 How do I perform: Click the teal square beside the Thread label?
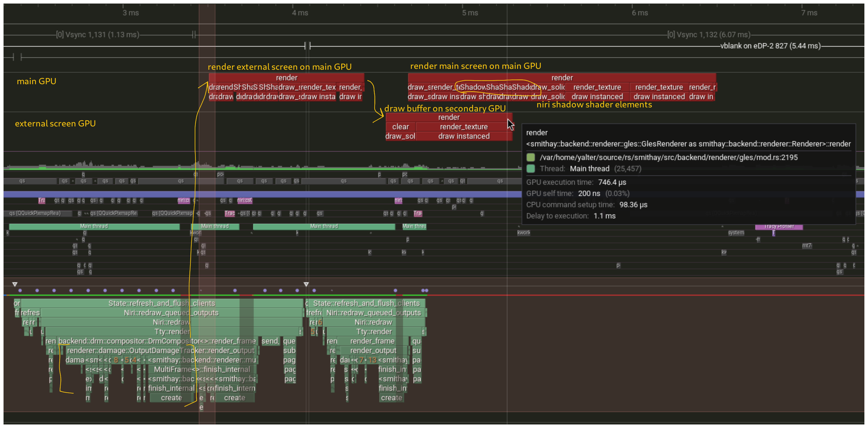pyautogui.click(x=531, y=169)
